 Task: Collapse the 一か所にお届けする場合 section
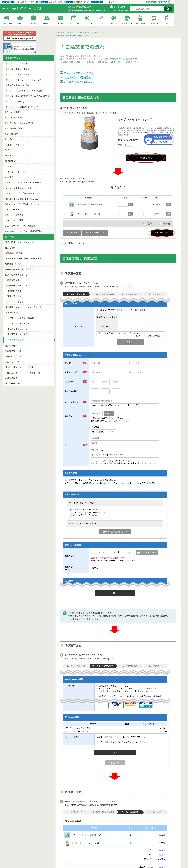[115, 503]
